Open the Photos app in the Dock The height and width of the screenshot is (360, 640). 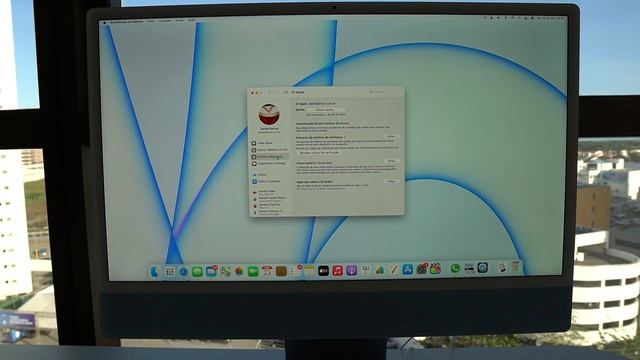[x=239, y=271]
